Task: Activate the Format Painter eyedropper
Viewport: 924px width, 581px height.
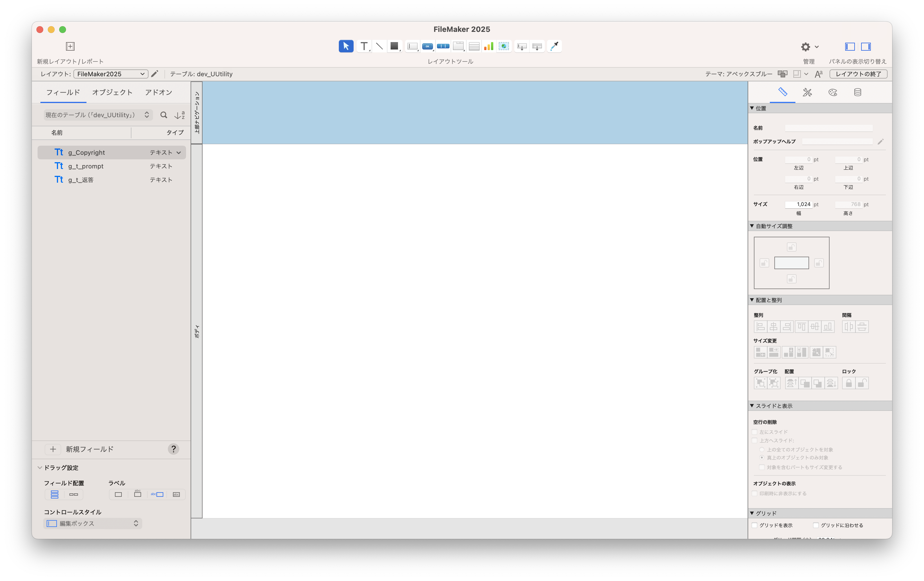Action: click(x=554, y=46)
